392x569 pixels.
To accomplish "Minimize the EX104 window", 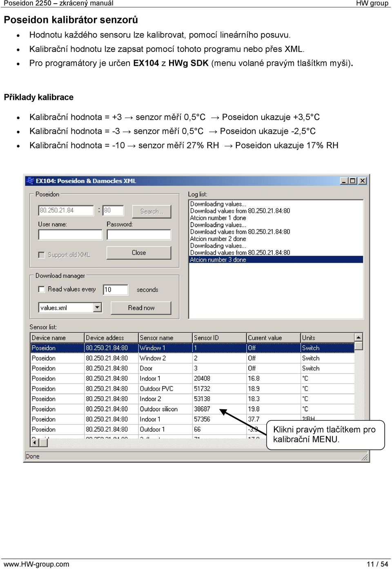I will (x=344, y=181).
